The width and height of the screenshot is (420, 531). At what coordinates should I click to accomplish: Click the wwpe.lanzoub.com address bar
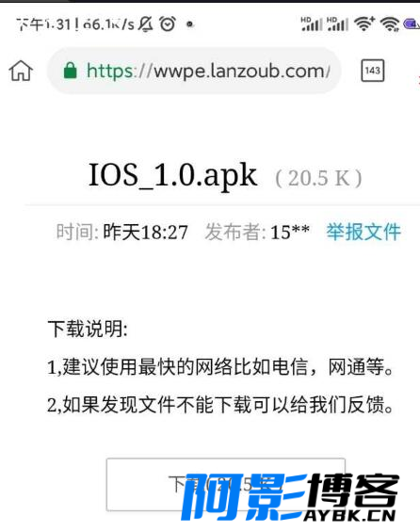point(194,71)
